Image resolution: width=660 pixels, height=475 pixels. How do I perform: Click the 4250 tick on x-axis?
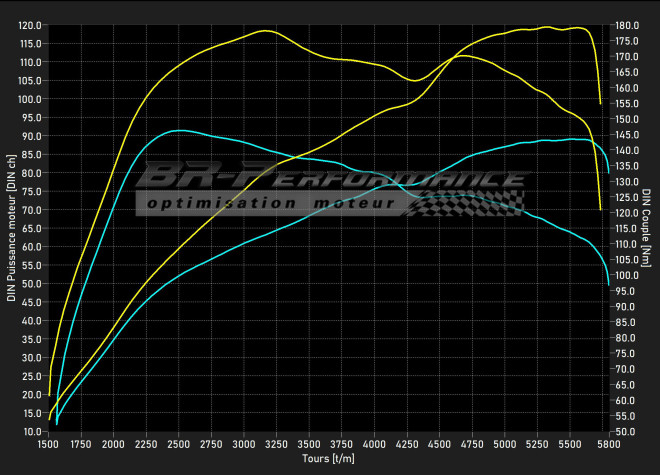click(x=408, y=443)
